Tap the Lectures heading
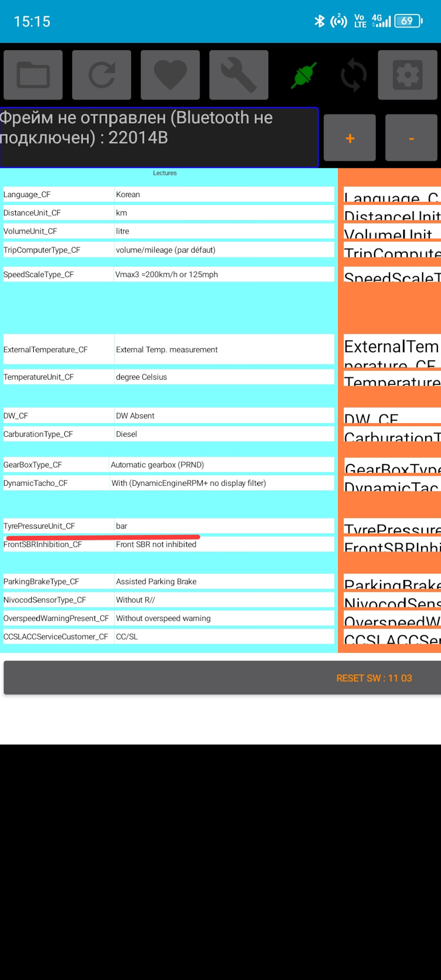Viewport: 441px width, 980px height. (x=165, y=174)
